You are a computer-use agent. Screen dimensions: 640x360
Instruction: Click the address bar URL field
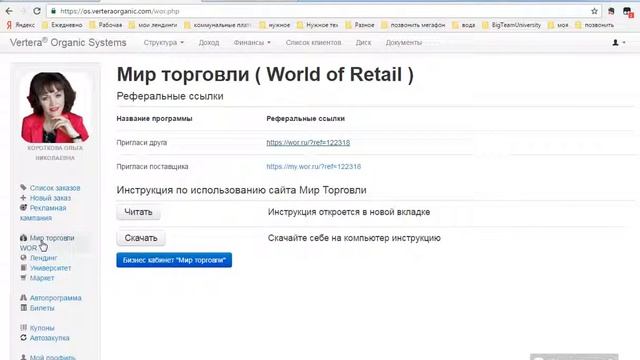[318, 11]
